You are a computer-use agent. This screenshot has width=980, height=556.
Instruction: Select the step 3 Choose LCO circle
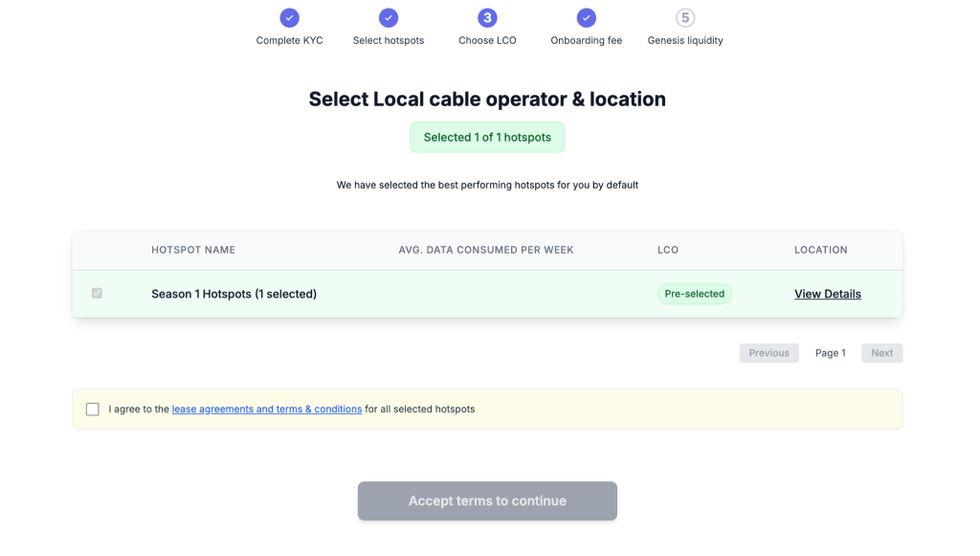(x=487, y=17)
